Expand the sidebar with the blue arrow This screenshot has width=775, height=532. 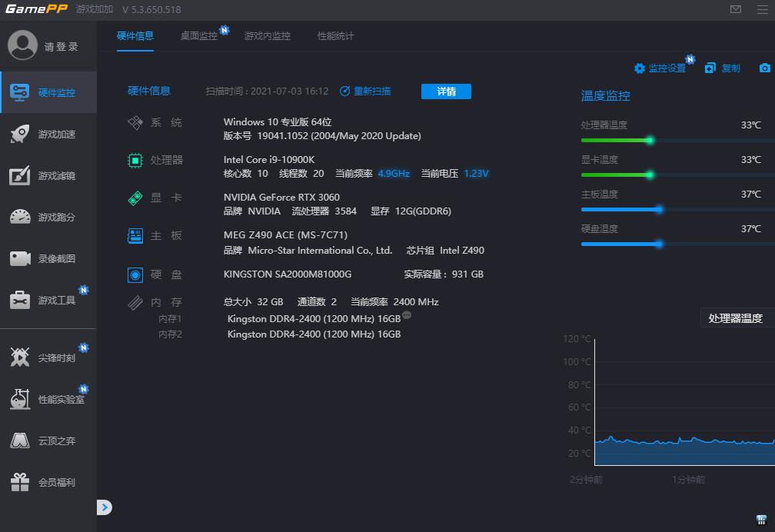tap(104, 507)
